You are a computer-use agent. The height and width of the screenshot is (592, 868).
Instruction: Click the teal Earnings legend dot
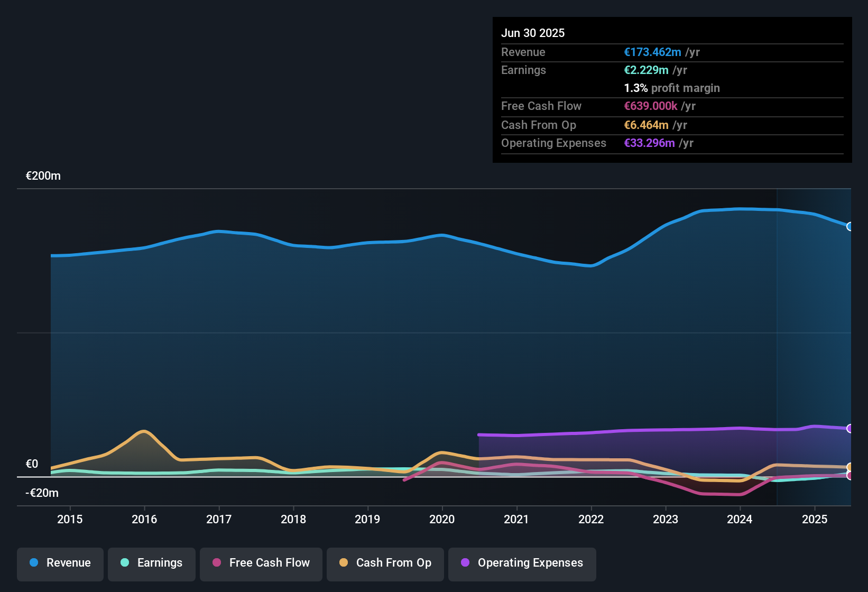125,563
